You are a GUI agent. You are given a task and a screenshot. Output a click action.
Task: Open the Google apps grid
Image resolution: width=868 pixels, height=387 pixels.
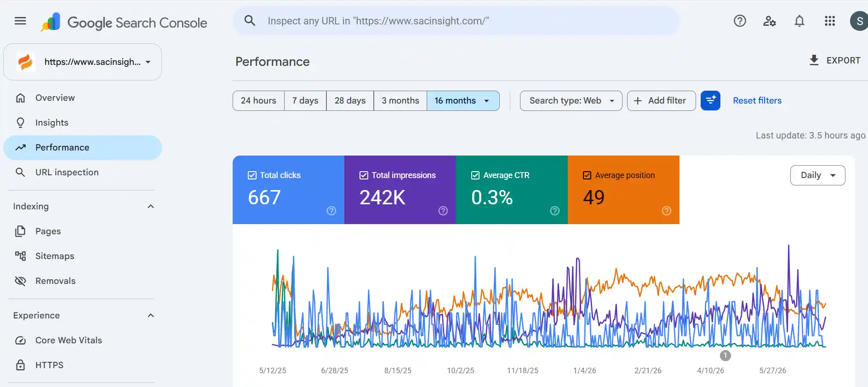tap(830, 21)
